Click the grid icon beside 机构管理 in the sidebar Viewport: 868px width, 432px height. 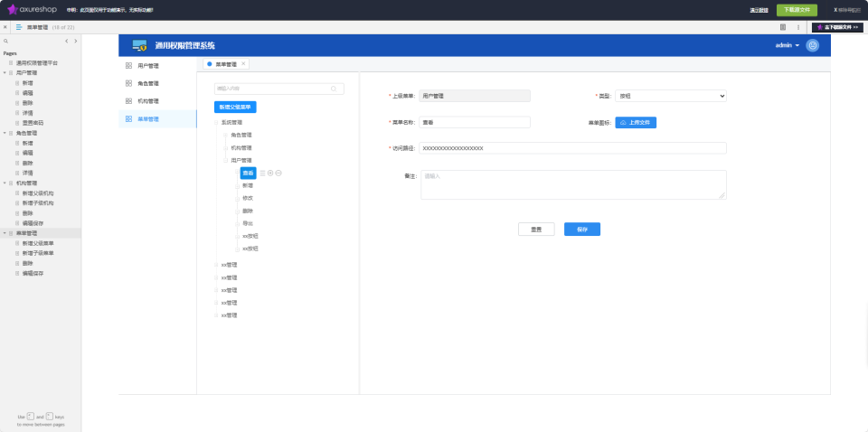pyautogui.click(x=128, y=101)
